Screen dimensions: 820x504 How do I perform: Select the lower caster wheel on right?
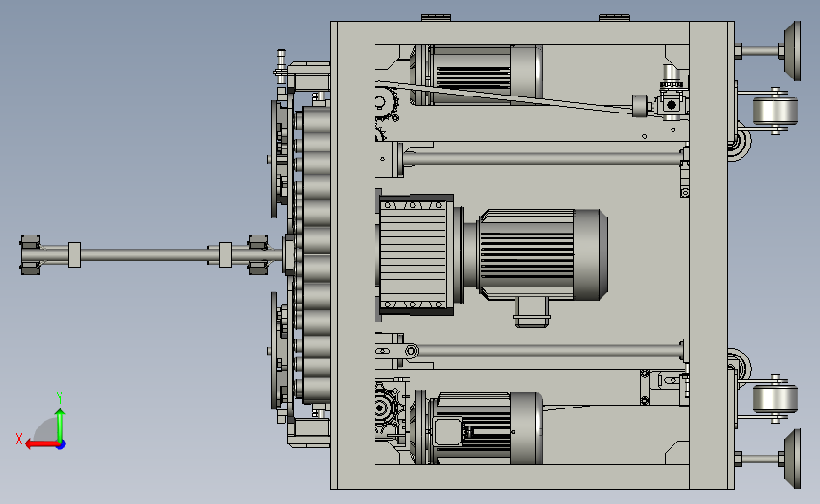pos(775,398)
